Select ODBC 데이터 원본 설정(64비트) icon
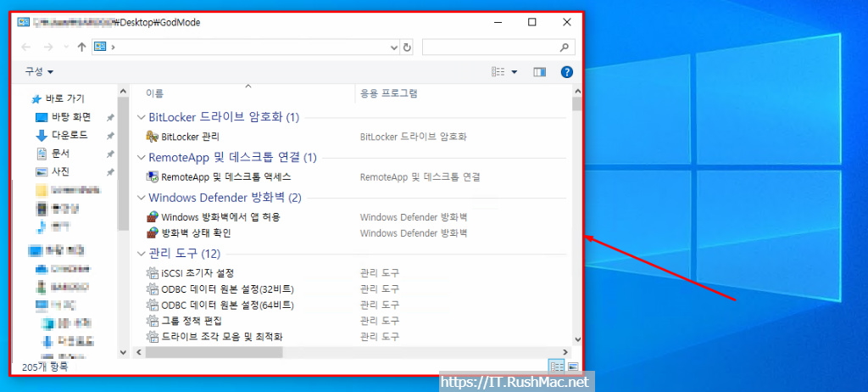 153,305
